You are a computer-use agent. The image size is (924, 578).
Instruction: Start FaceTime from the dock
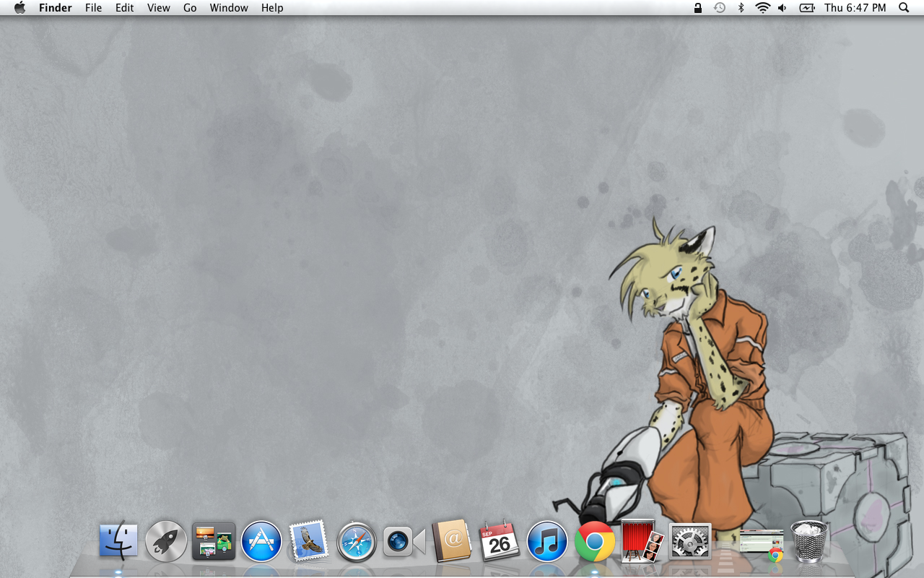click(404, 541)
